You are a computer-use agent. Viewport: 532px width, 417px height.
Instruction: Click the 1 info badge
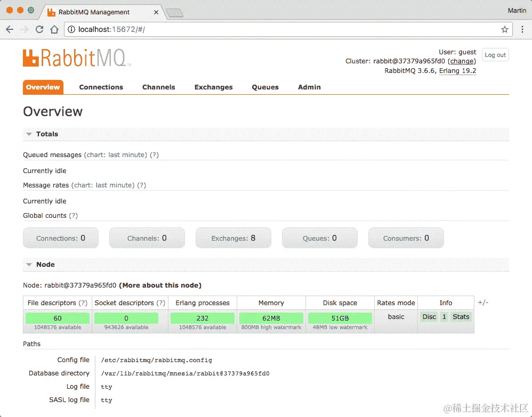click(x=444, y=317)
